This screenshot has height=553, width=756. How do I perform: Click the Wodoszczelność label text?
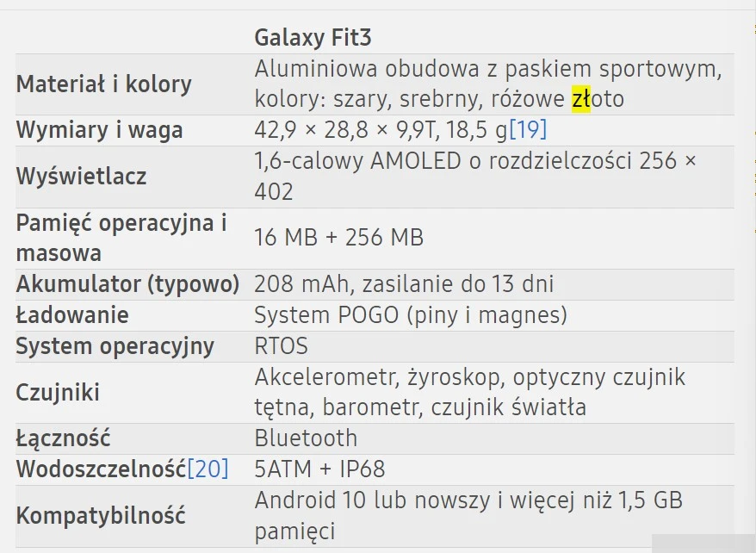click(101, 469)
